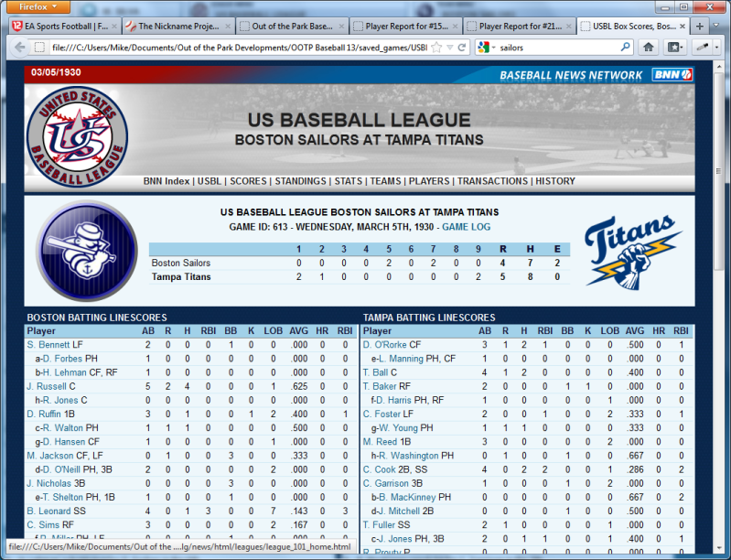
Task: Open a new tab with plus button
Action: (701, 26)
